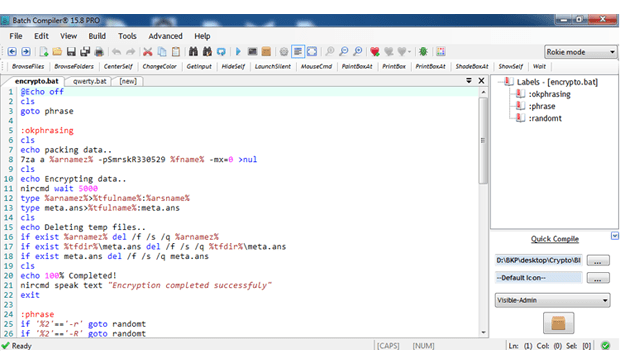Insert the HideSelf command

click(233, 66)
